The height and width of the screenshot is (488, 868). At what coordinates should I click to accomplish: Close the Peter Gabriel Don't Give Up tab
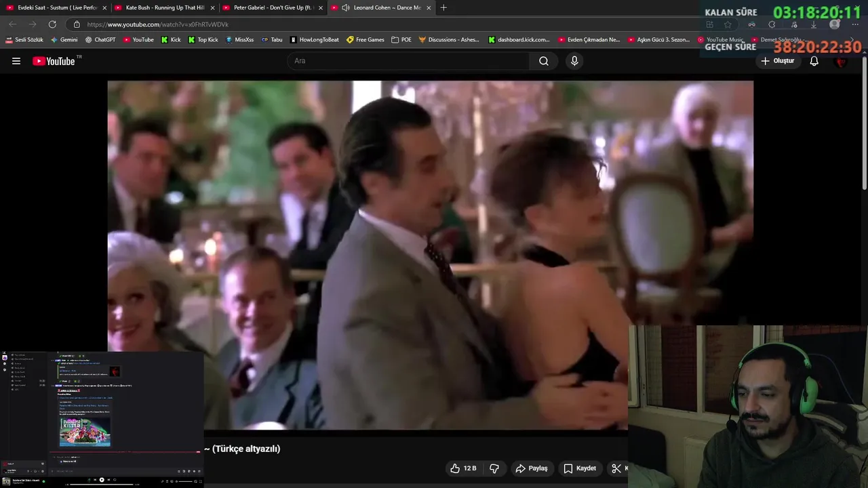coord(321,7)
